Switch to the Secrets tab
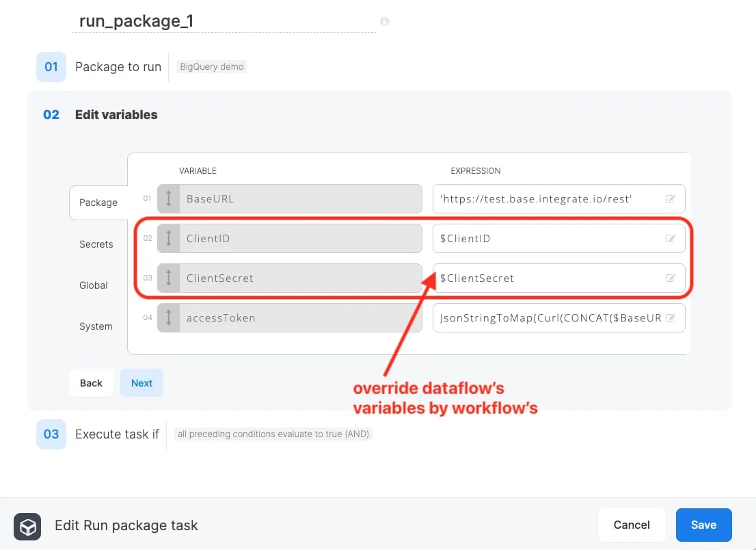This screenshot has height=550, width=756. coord(96,244)
